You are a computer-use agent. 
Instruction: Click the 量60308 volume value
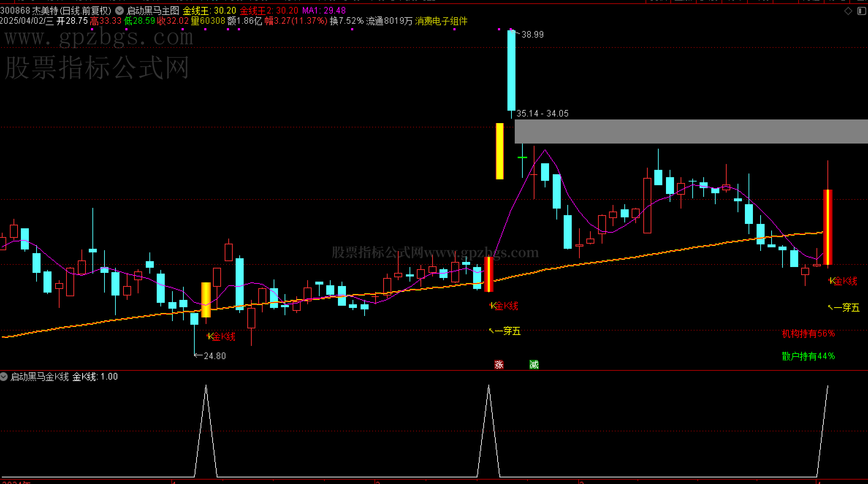pos(208,21)
